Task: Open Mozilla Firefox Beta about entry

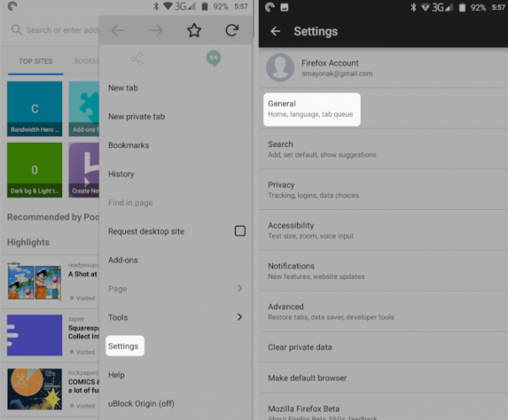Action: pyautogui.click(x=383, y=407)
